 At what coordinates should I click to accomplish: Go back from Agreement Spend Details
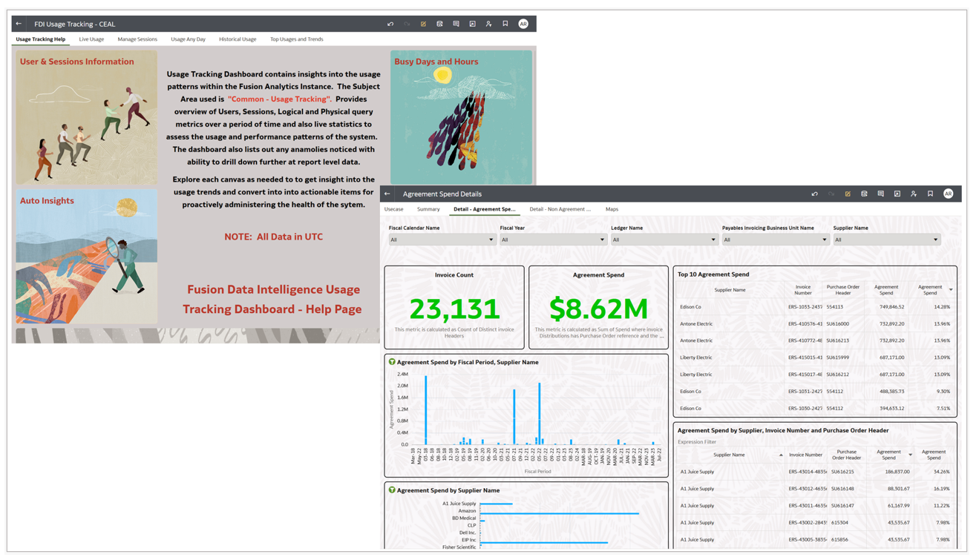coord(387,194)
